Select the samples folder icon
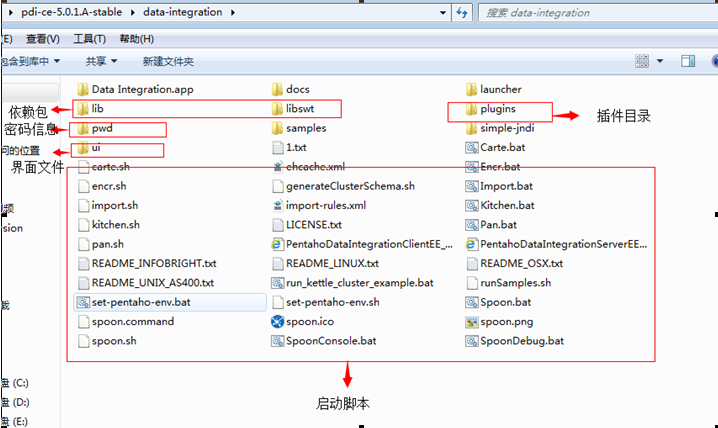Image resolution: width=718 pixels, height=428 pixels. click(277, 128)
